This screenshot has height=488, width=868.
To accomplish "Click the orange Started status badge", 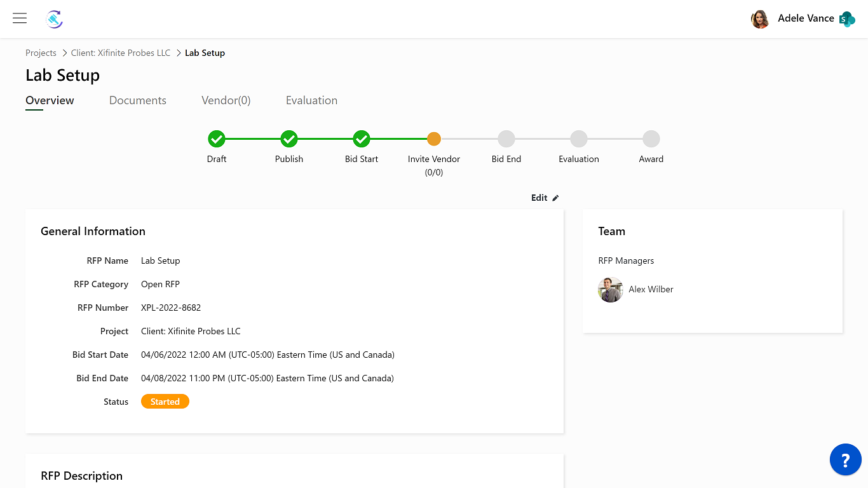I will click(165, 402).
